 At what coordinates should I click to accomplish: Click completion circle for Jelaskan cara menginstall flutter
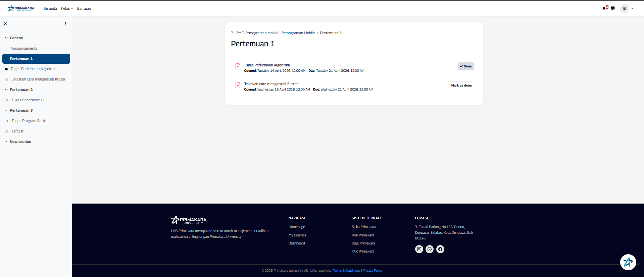coord(7,79)
